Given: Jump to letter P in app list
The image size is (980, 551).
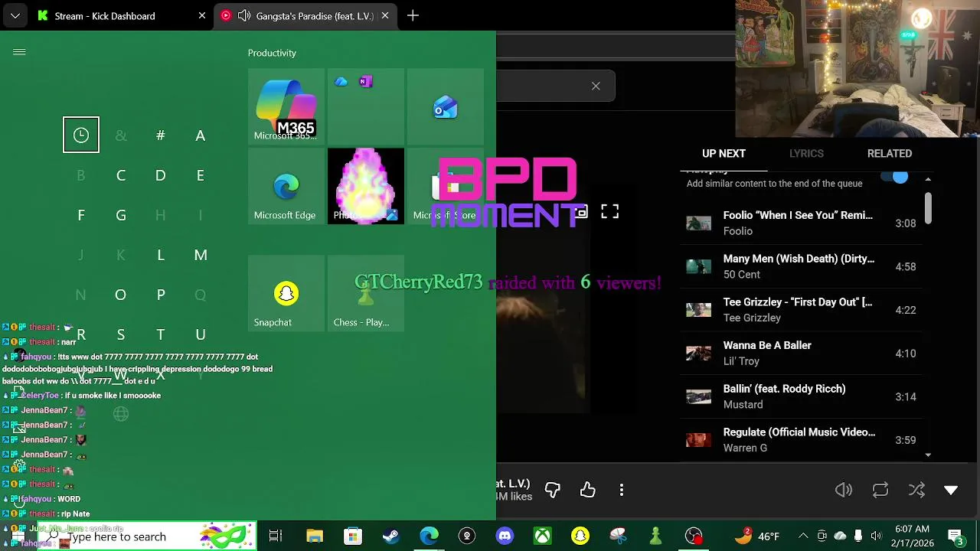Looking at the screenshot, I should click(x=161, y=295).
